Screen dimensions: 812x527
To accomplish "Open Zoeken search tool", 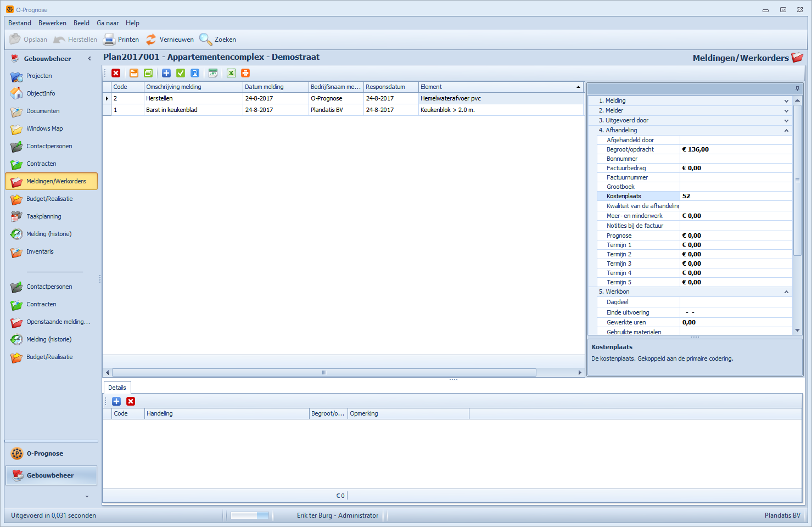I will pyautogui.click(x=218, y=40).
